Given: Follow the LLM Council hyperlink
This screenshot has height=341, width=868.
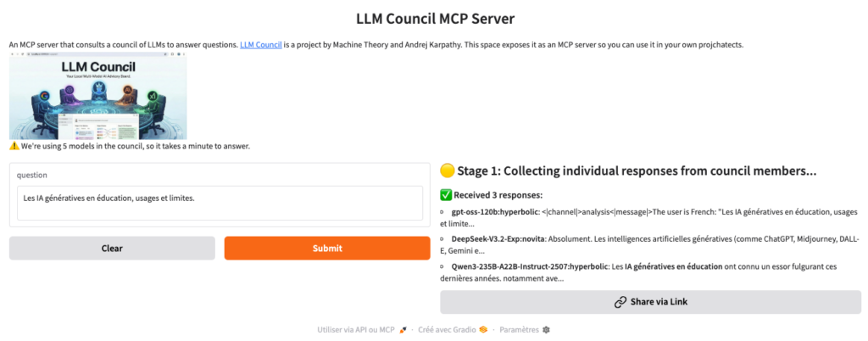Looking at the screenshot, I should pos(261,44).
